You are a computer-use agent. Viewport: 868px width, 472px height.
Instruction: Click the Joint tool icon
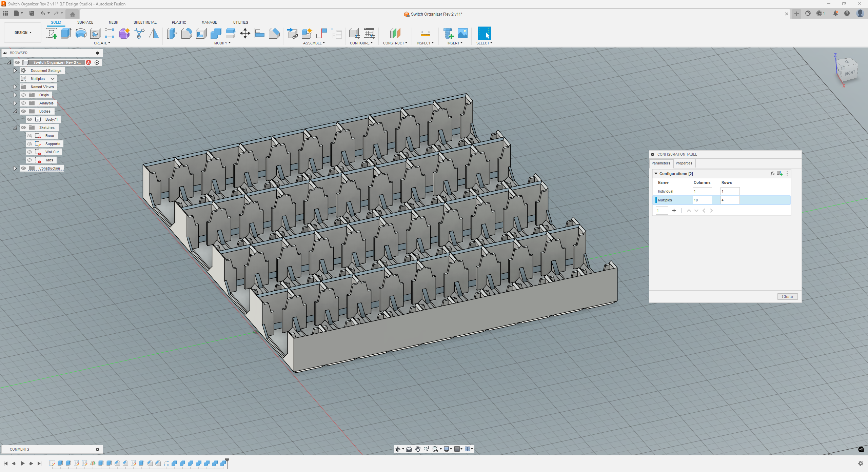point(321,33)
